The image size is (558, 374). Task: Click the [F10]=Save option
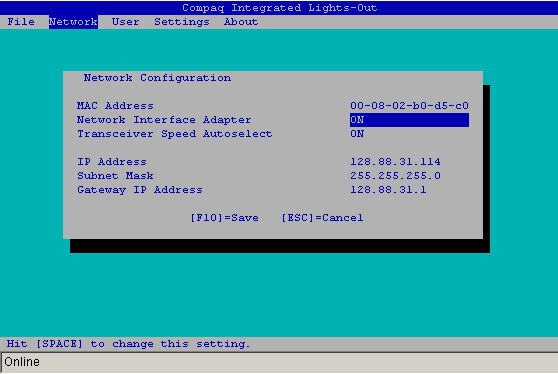click(x=224, y=218)
